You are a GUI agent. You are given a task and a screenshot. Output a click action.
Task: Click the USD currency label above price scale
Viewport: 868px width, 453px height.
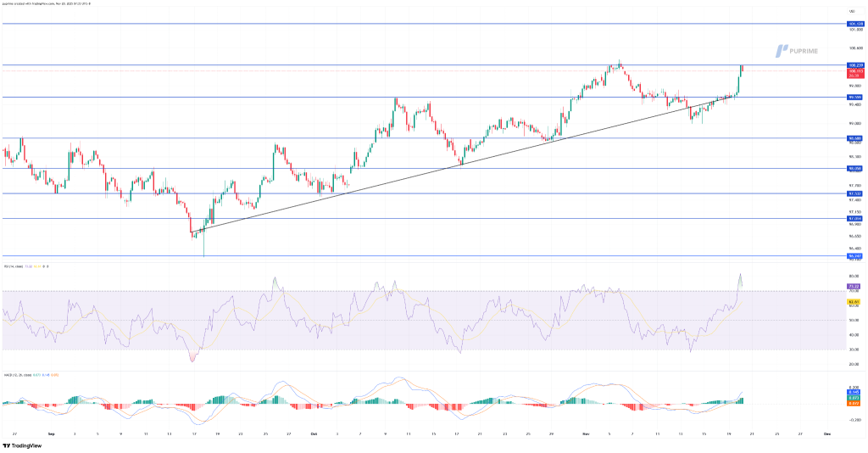coord(851,9)
